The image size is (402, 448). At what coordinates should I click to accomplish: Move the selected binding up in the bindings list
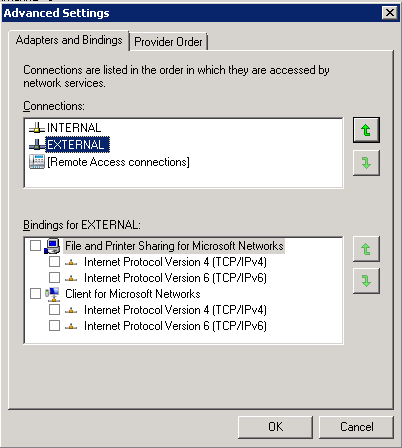tap(366, 249)
